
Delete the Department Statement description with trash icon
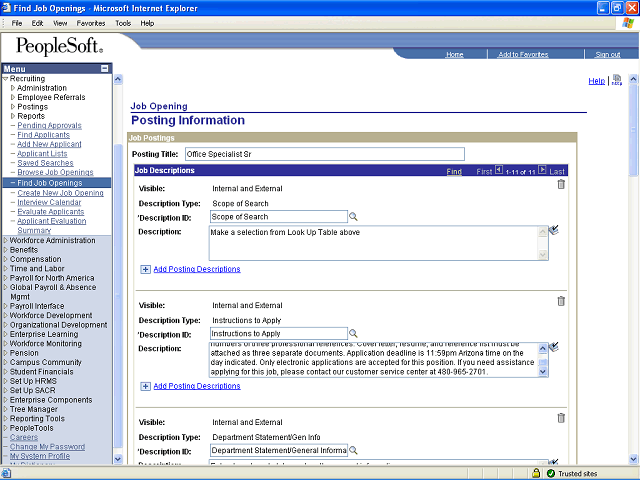point(561,418)
